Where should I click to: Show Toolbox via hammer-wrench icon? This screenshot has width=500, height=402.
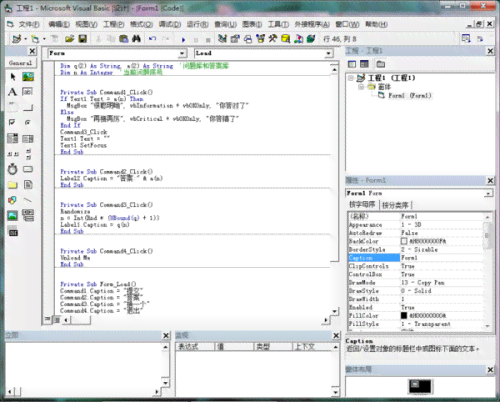(273, 39)
